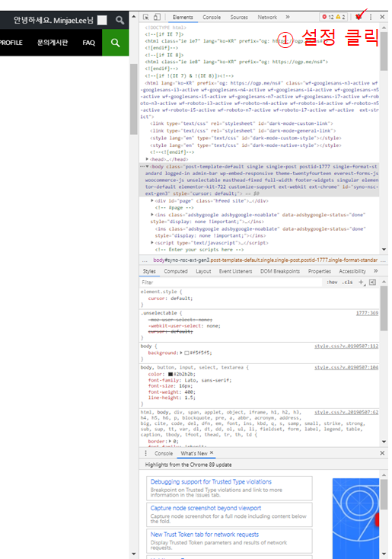Switch to the drawer Console tab
The width and height of the screenshot is (392, 559).
tap(164, 453)
